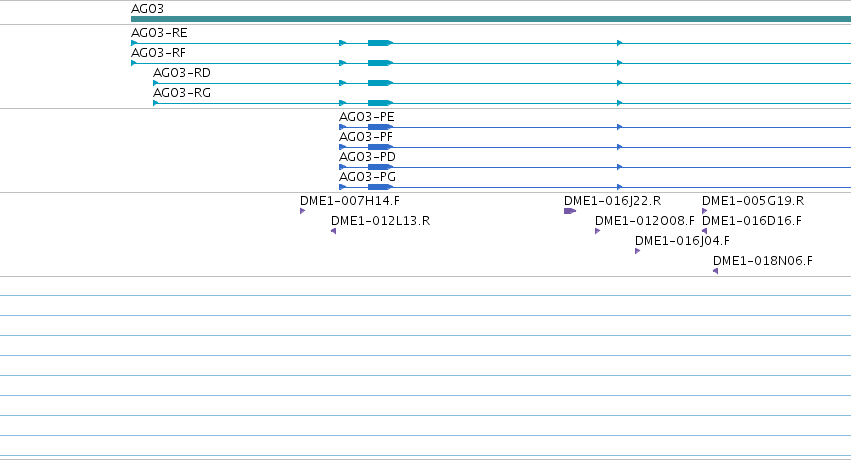Click the arrow marker below DME1-012L13.R
This screenshot has width=851, height=460.
coord(333,231)
